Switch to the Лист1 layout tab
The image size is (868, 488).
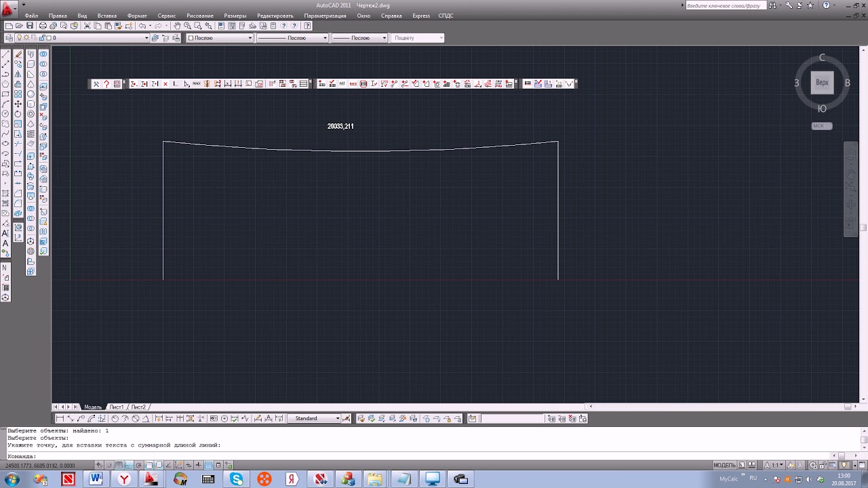click(x=117, y=407)
